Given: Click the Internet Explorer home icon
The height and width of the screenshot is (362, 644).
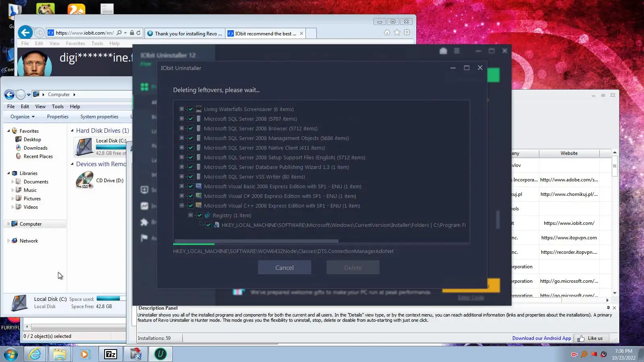Looking at the screenshot, I should coord(387,33).
